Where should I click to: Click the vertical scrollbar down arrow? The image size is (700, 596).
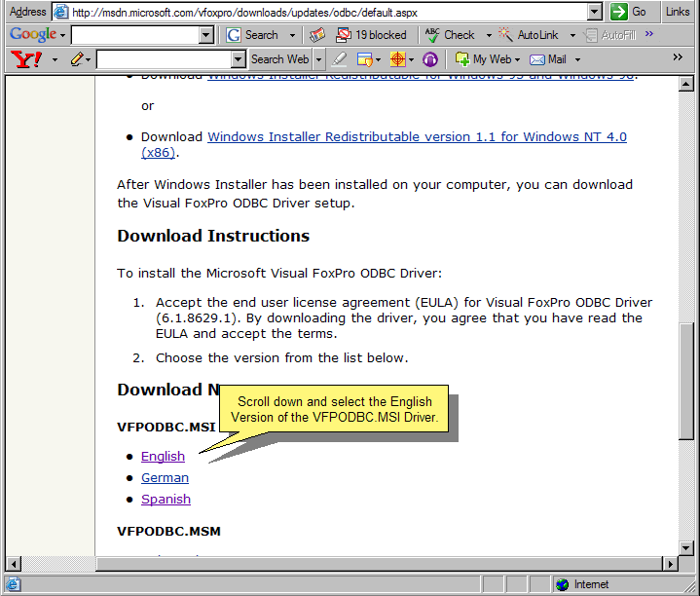coord(688,546)
